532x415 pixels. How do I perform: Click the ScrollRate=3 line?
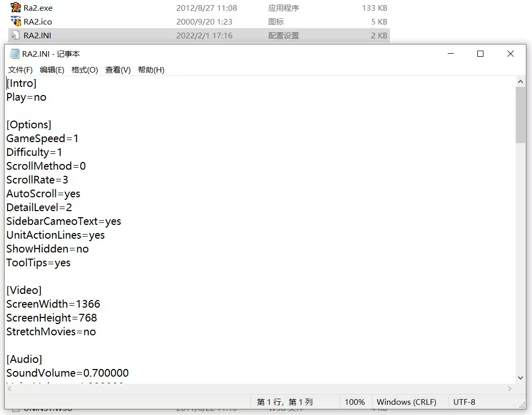click(37, 180)
